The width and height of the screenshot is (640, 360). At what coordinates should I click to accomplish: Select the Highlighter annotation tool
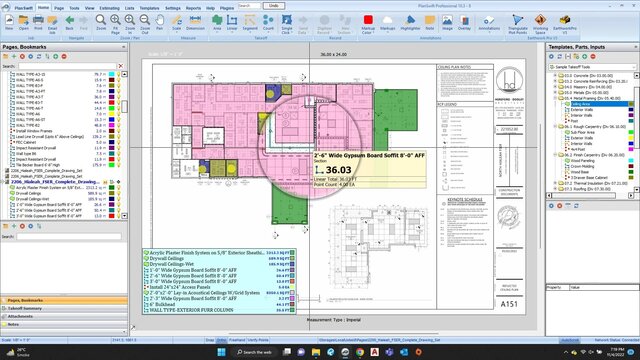click(410, 23)
